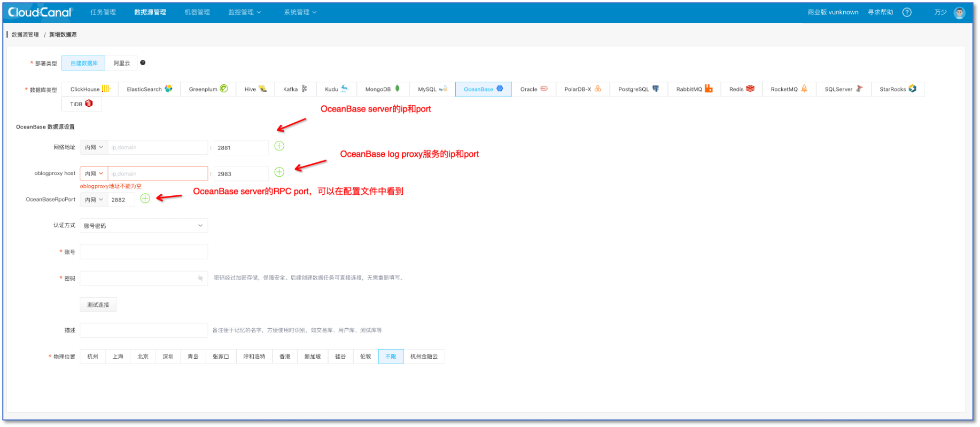
Task: Select OceanBase database type
Action: (x=484, y=89)
